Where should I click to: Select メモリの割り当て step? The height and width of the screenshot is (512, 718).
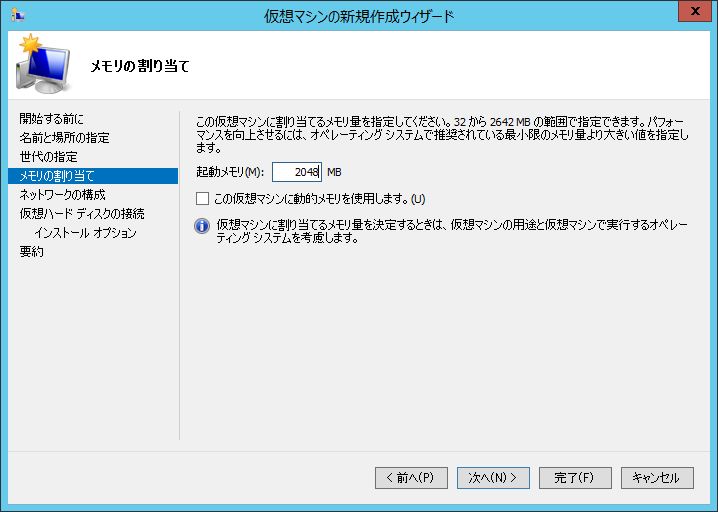click(93, 176)
